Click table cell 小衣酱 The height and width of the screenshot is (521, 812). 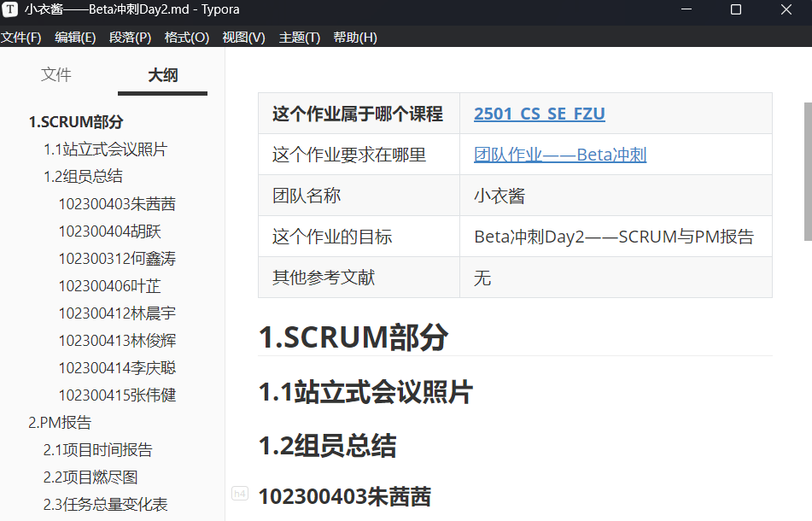pyautogui.click(x=616, y=196)
